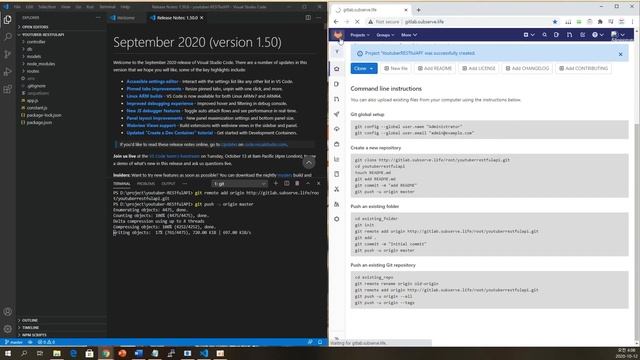Open the GitLab help question-mark dropdown

[598, 35]
